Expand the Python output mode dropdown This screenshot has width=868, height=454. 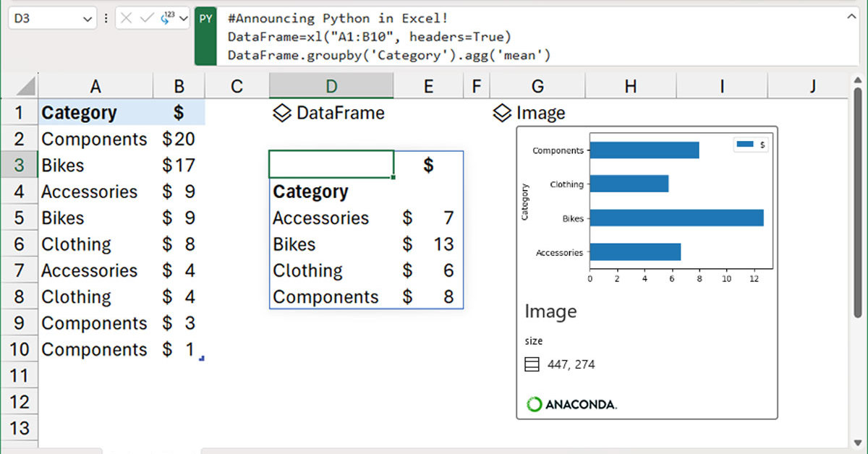coord(183,18)
